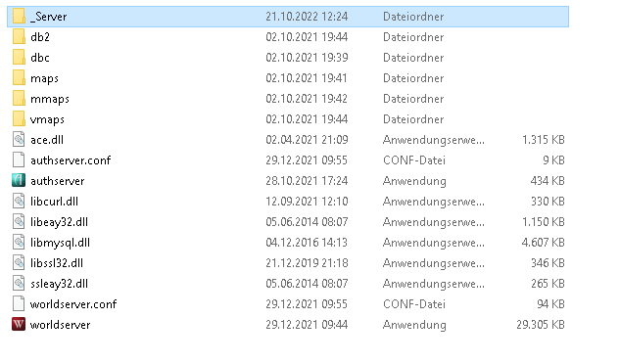Click the db2 folder icon
620x364 pixels.
(x=19, y=37)
